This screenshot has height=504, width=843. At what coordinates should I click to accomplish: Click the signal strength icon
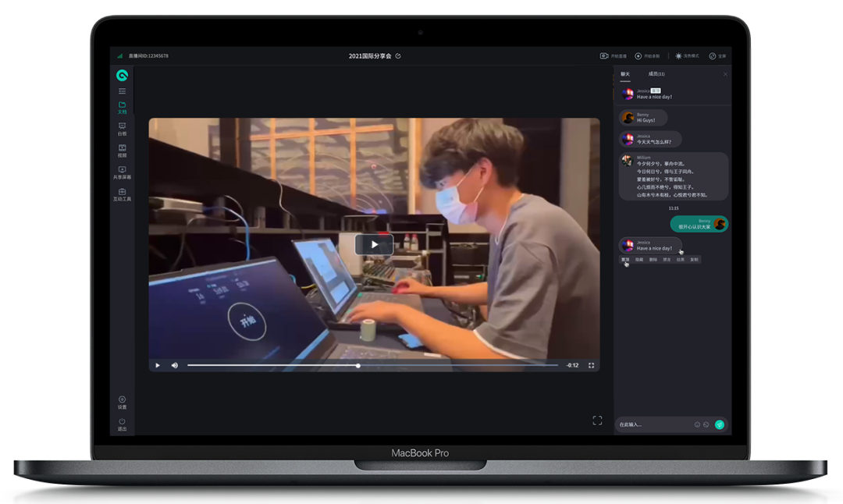(x=119, y=56)
